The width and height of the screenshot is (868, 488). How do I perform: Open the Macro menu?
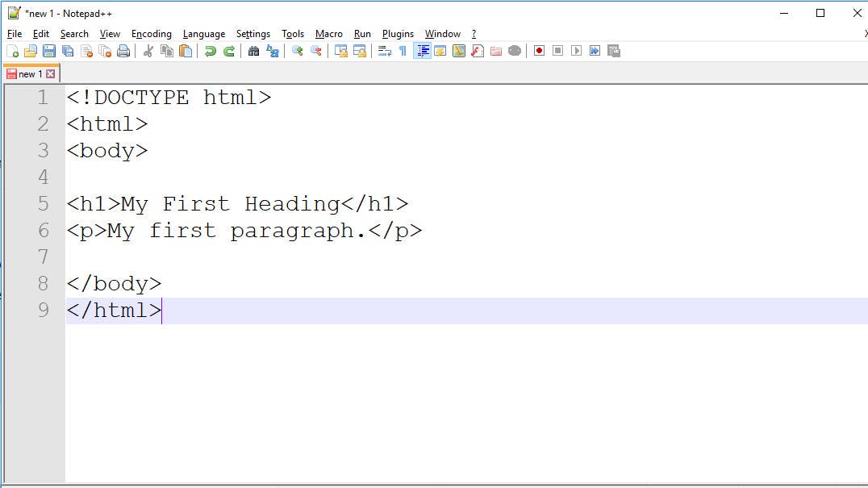pyautogui.click(x=329, y=34)
